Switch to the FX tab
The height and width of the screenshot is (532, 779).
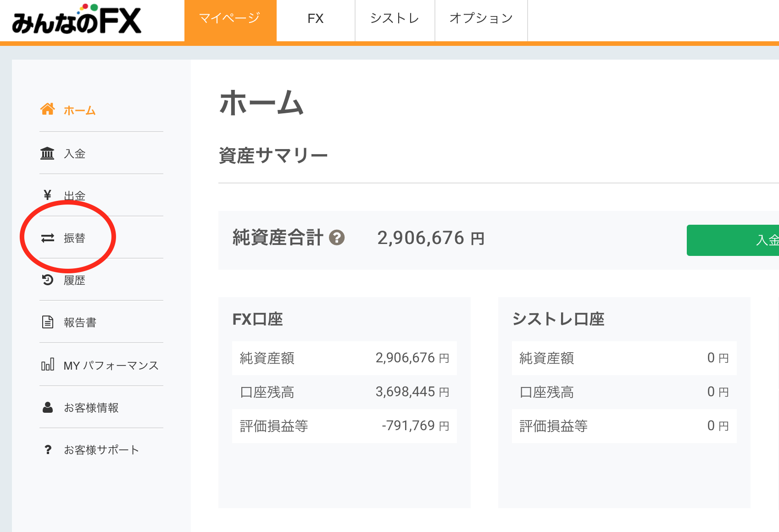click(x=316, y=21)
